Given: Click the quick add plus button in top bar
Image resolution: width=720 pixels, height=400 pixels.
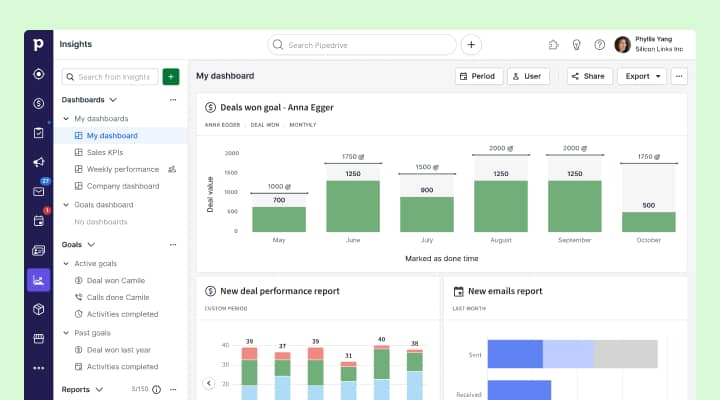Looking at the screenshot, I should coord(471,45).
